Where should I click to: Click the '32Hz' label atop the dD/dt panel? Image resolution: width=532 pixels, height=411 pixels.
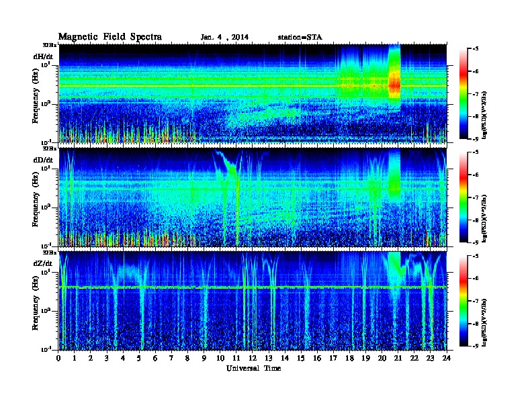[x=49, y=148]
